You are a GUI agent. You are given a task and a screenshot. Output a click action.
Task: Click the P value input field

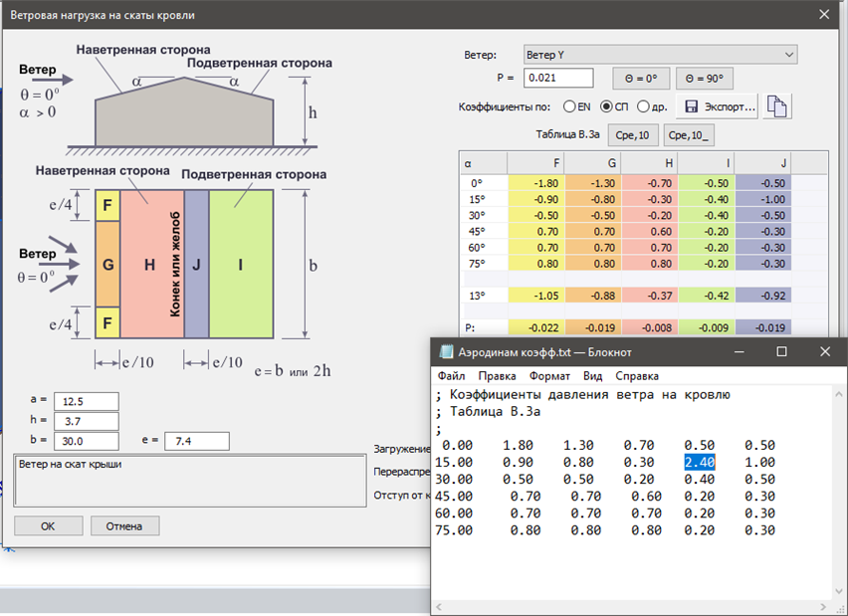(x=558, y=78)
